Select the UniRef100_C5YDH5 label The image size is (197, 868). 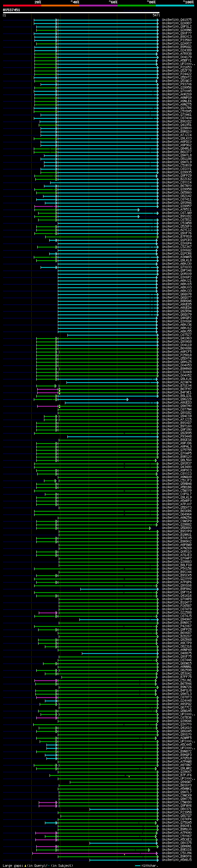click(177, 111)
